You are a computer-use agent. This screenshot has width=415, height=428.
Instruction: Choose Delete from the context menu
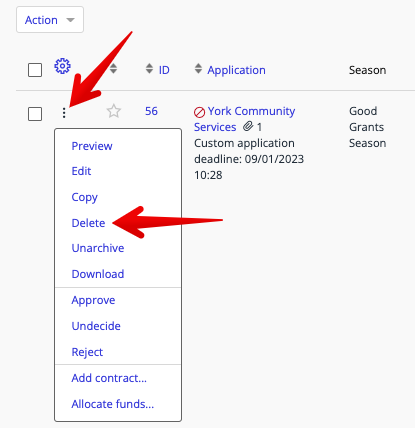(88, 223)
